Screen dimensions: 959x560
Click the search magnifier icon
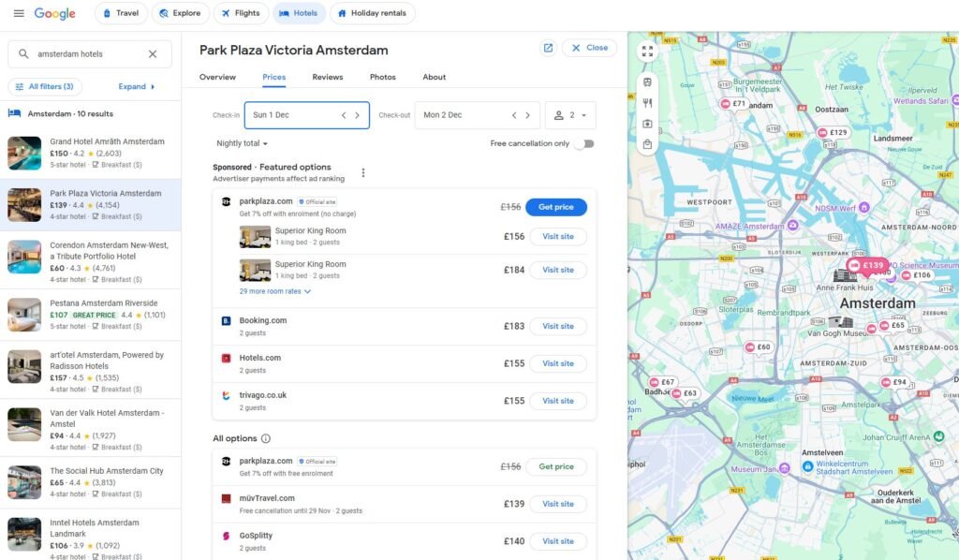pos(23,53)
